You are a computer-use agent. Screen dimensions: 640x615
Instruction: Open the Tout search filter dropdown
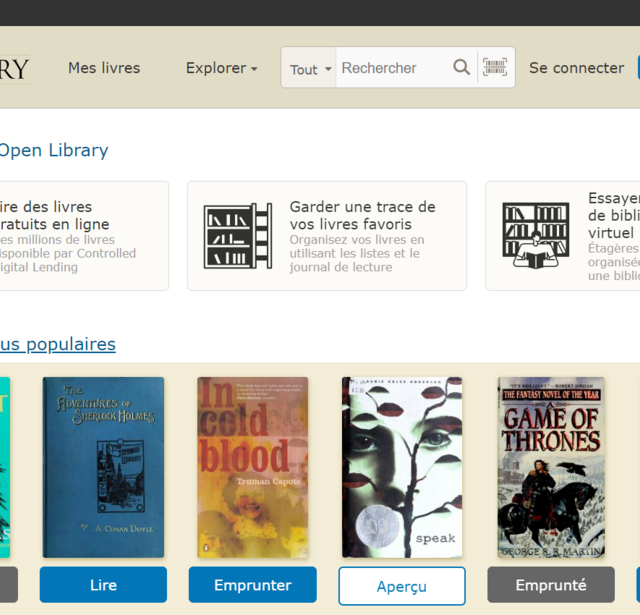click(309, 68)
